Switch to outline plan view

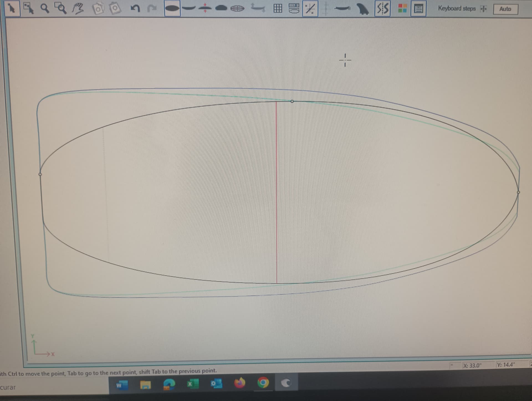tap(172, 8)
